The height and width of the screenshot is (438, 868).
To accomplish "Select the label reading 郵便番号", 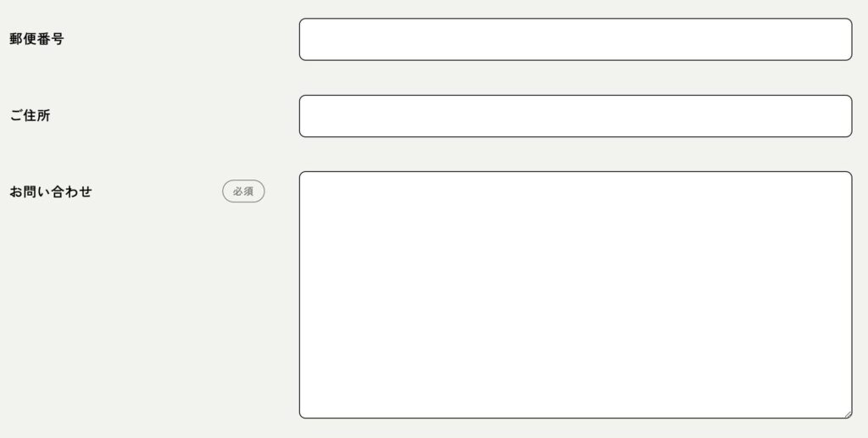I will click(x=36, y=39).
